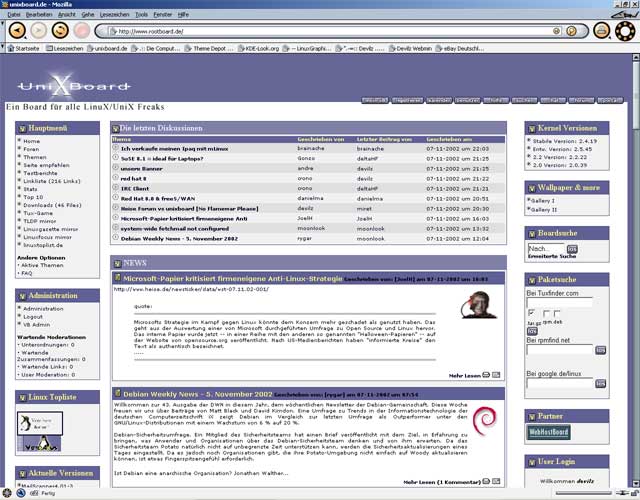Image resolution: width=640 pixels, height=500 pixels.
Task: Reload the page with the Reload button
Action: [60, 31]
